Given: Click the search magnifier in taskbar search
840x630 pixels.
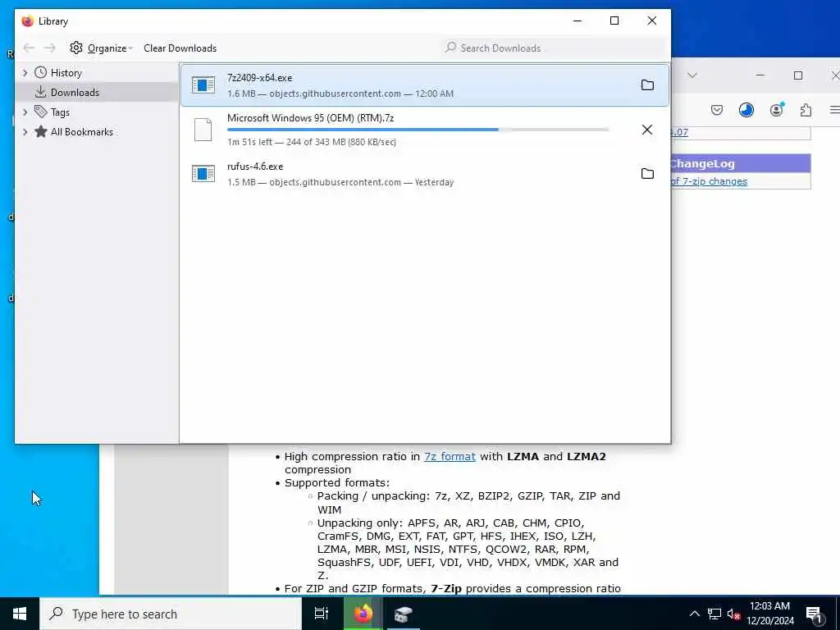Looking at the screenshot, I should click(x=57, y=614).
